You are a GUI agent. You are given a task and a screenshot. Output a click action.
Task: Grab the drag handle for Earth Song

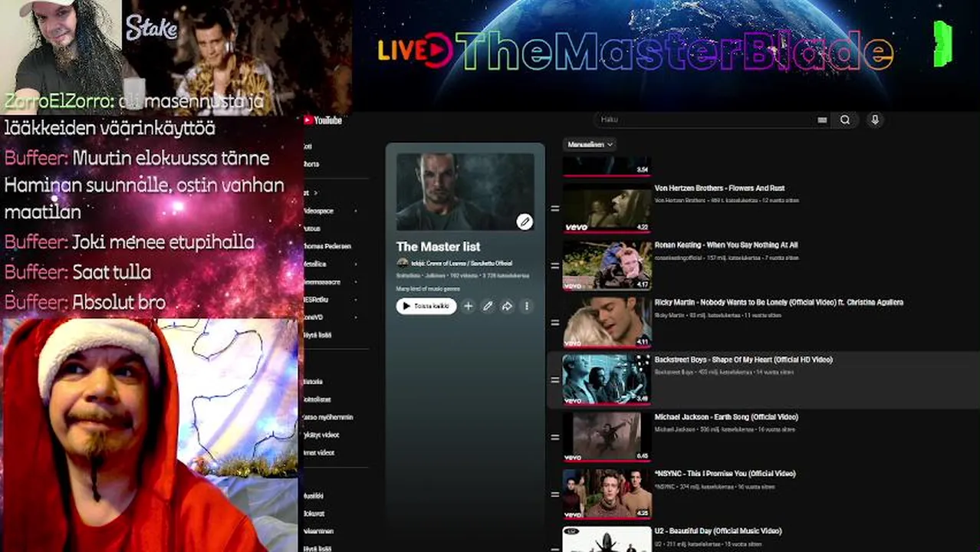pos(554,437)
